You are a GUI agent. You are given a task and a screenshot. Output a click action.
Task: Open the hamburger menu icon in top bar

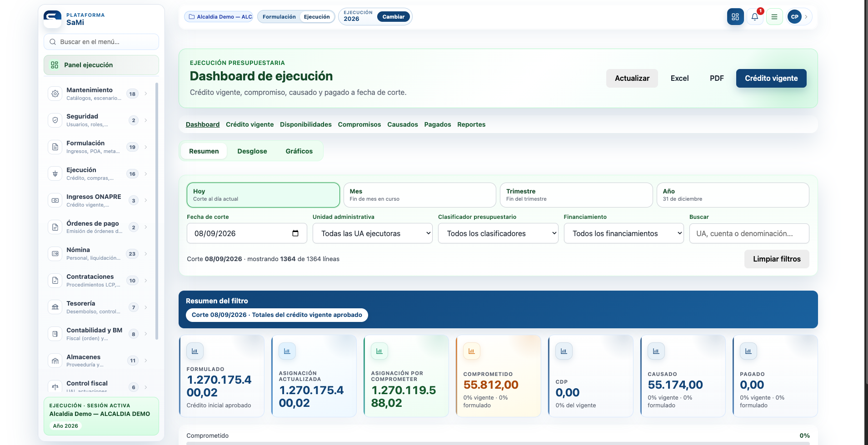774,17
